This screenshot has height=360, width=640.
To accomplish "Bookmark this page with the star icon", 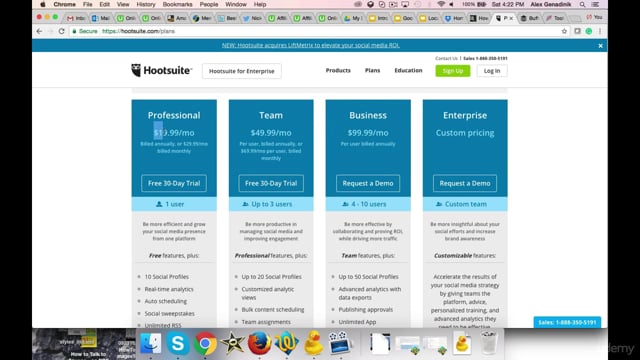I will click(x=564, y=31).
